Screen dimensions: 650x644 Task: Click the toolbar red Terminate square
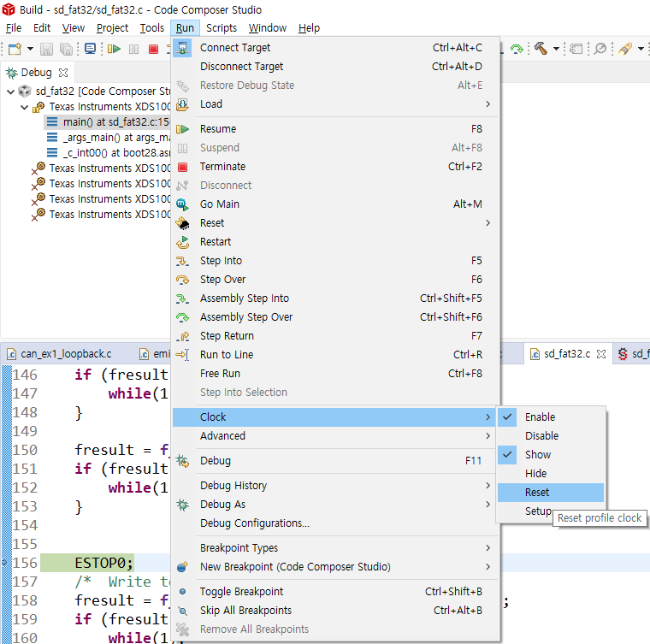[x=153, y=49]
